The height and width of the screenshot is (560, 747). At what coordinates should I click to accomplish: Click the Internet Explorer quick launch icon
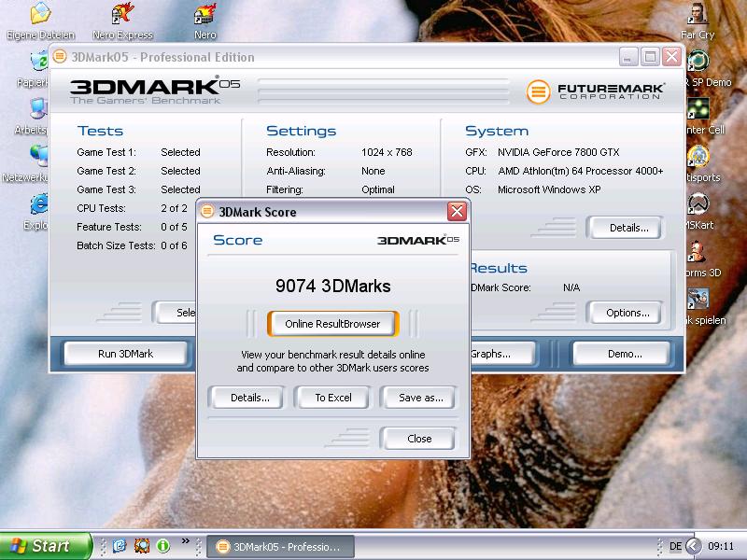pos(120,546)
